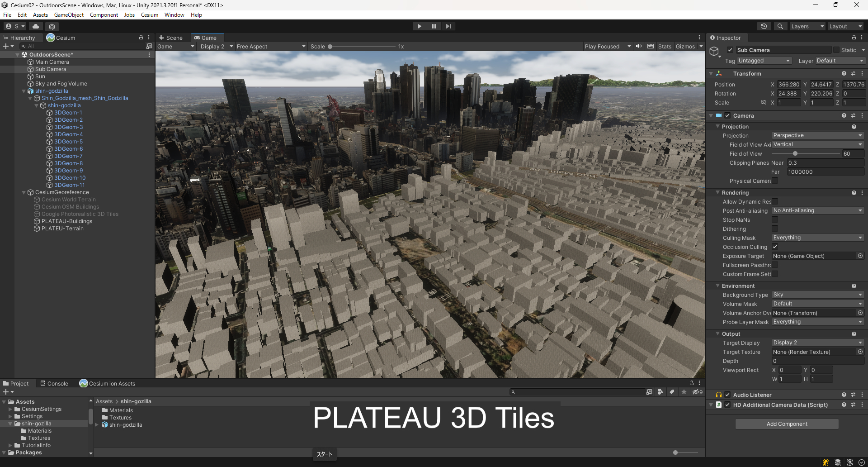Open the global Search magnifier icon
The height and width of the screenshot is (467, 868).
point(780,26)
